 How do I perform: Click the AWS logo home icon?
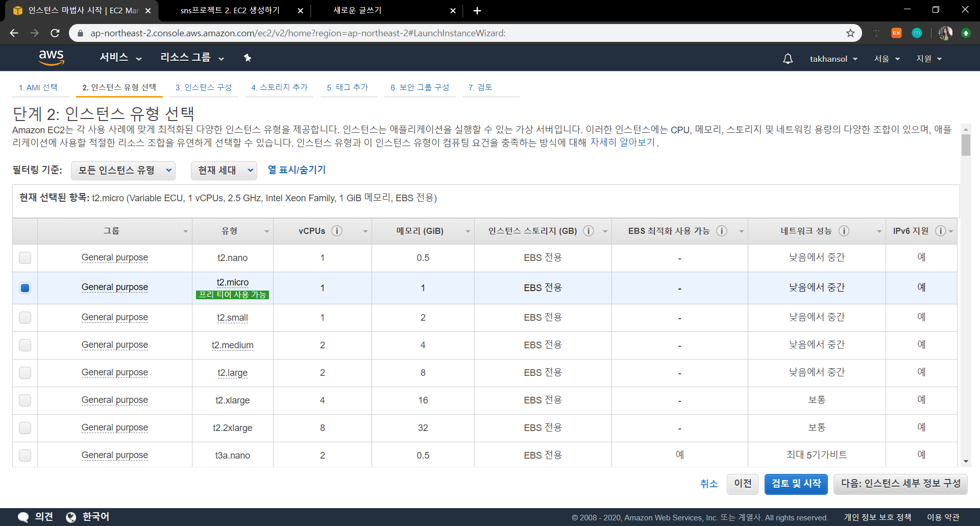52,58
